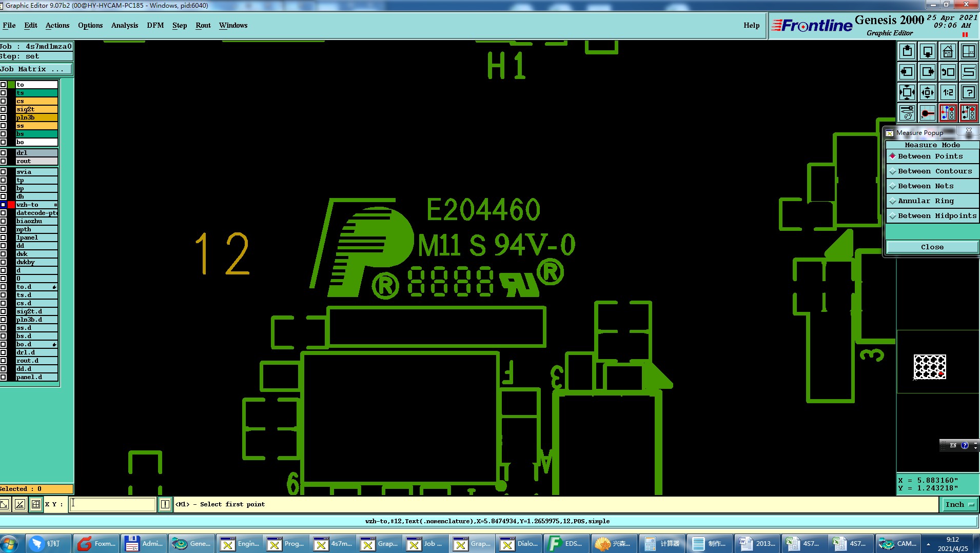
Task: Select the 'rout' layer row
Action: (x=36, y=161)
